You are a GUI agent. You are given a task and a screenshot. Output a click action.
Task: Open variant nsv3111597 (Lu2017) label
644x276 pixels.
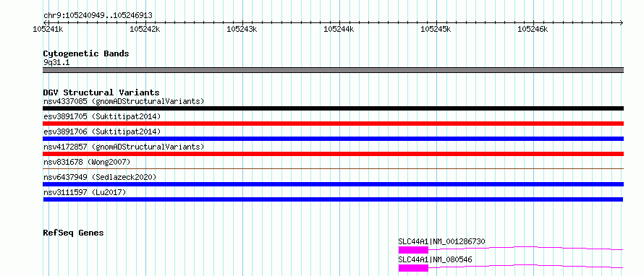tap(85, 192)
